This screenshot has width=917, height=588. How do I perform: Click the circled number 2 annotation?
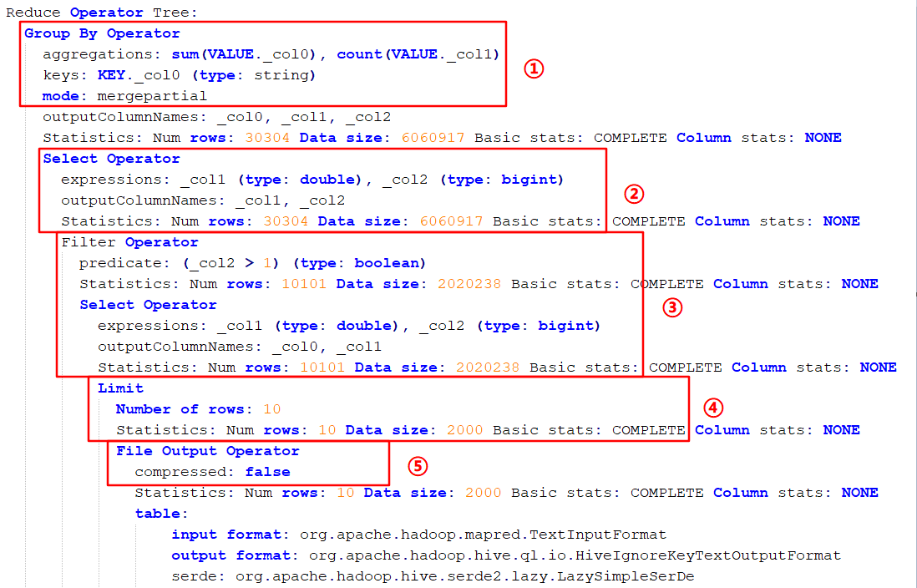[x=634, y=194]
